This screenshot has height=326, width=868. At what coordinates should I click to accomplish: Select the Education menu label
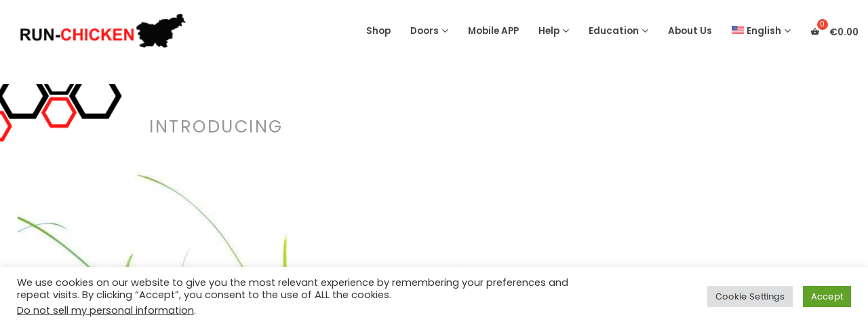pos(613,31)
